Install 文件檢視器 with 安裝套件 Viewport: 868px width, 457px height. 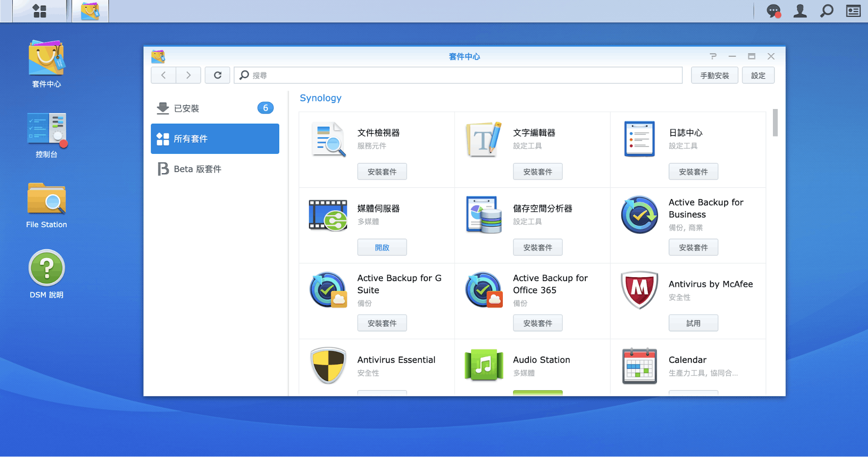click(382, 172)
